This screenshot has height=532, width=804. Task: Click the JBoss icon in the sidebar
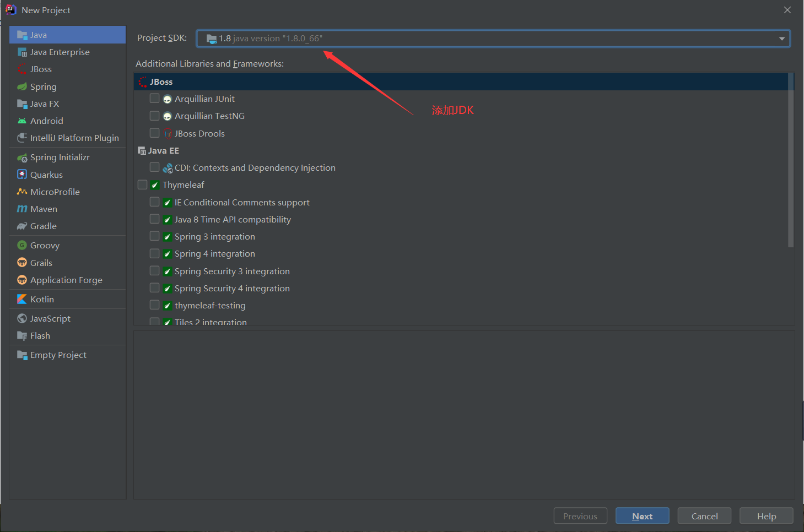click(22, 69)
